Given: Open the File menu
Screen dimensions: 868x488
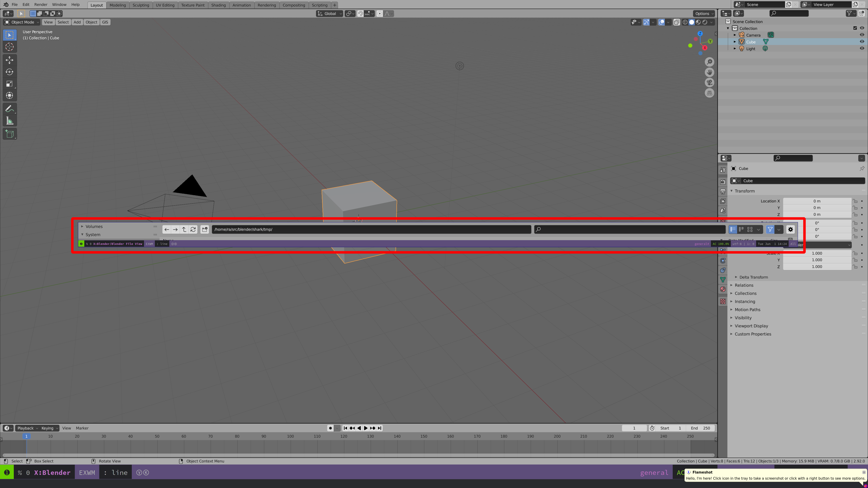Looking at the screenshot, I should click(14, 5).
